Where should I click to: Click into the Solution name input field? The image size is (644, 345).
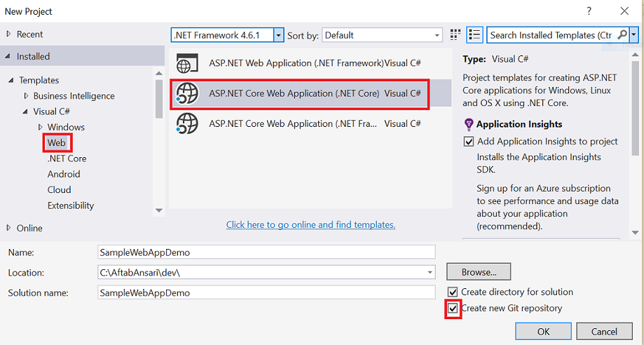[266, 293]
